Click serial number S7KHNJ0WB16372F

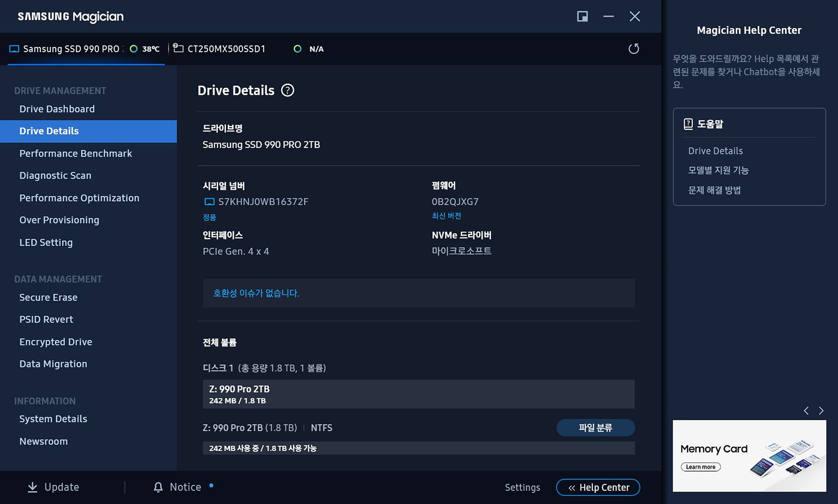(x=263, y=201)
